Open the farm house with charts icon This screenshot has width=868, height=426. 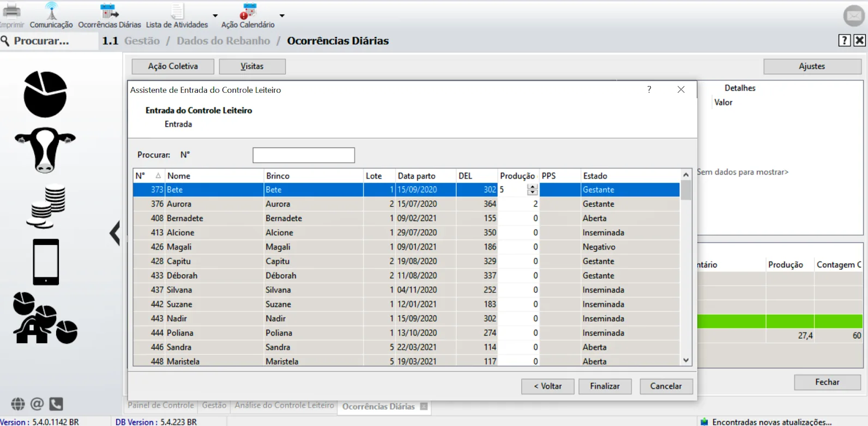point(45,319)
